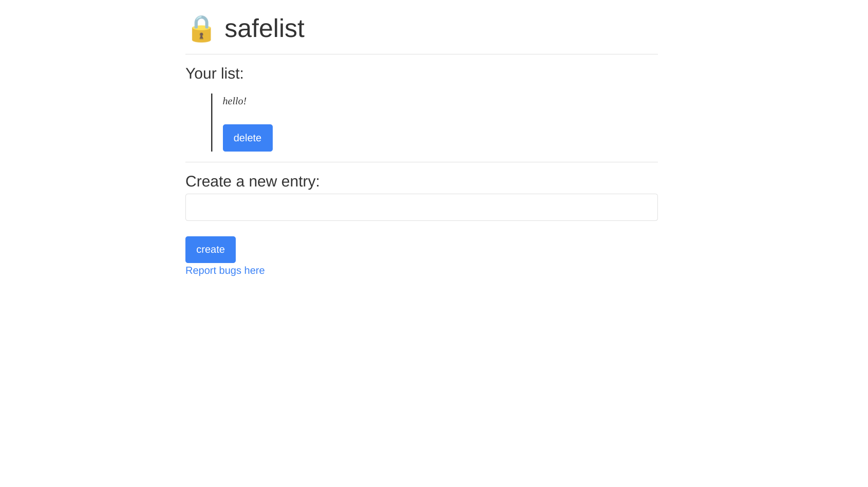The image size is (868, 487).
Task: Click the "Create a new entry:" heading
Action: [x=252, y=181]
